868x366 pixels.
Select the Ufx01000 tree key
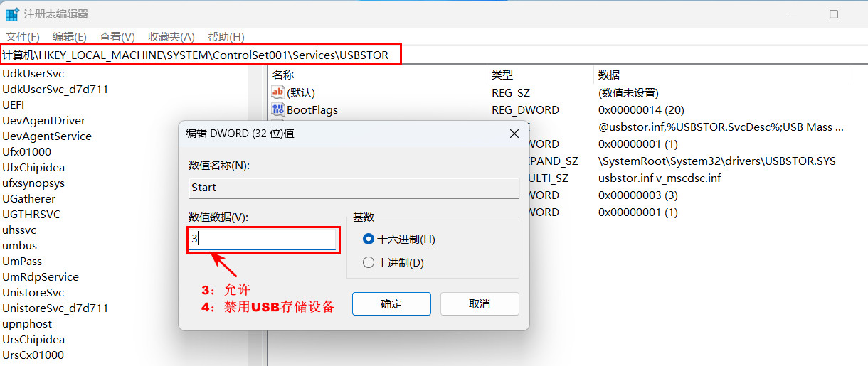(x=26, y=151)
